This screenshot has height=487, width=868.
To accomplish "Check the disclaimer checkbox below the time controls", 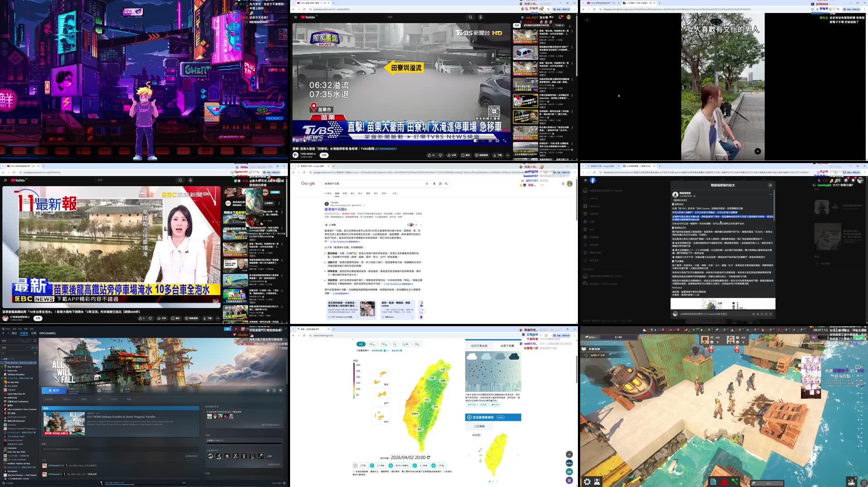I will [x=354, y=471].
